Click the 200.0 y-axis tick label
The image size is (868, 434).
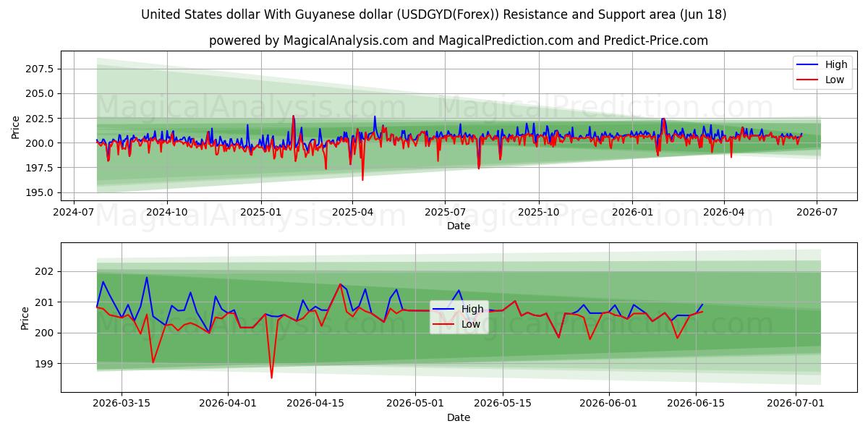[x=40, y=142]
